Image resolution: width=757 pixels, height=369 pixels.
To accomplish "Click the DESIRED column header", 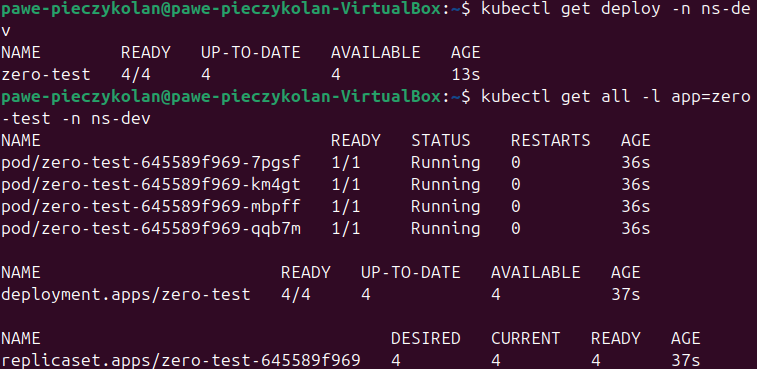I will coord(425,339).
